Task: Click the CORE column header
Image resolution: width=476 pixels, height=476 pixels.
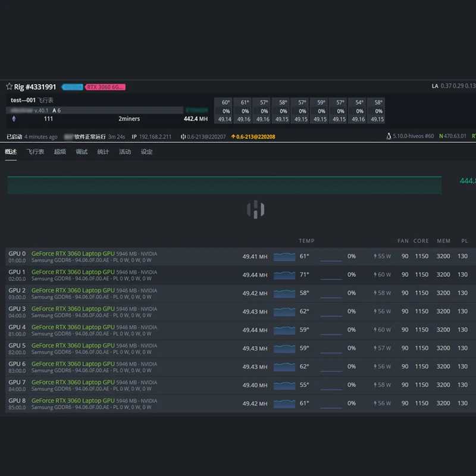Action: (421, 241)
